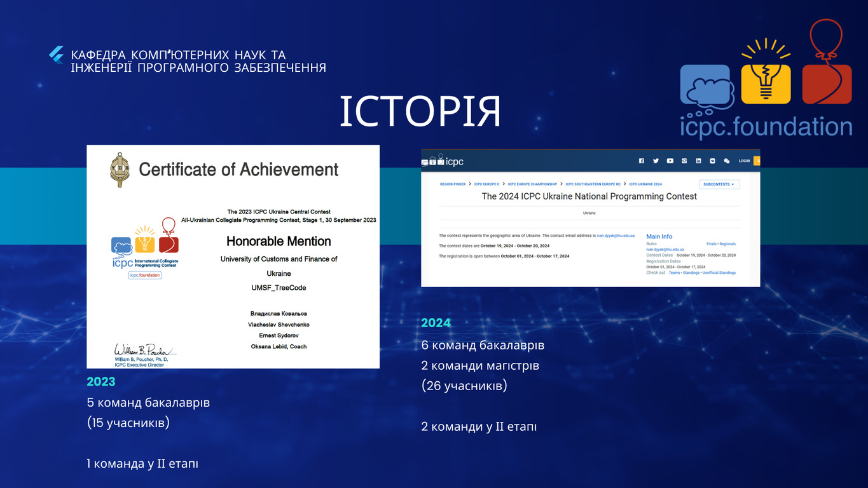This screenshot has width=868, height=488.
Task: Click the Instagram icon
Action: point(684,161)
